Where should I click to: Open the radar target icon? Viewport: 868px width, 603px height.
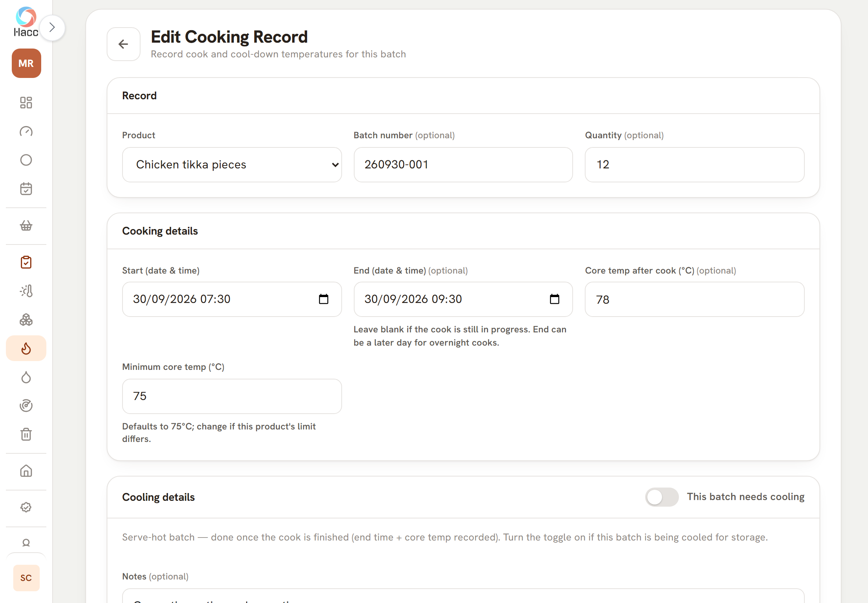pos(26,406)
